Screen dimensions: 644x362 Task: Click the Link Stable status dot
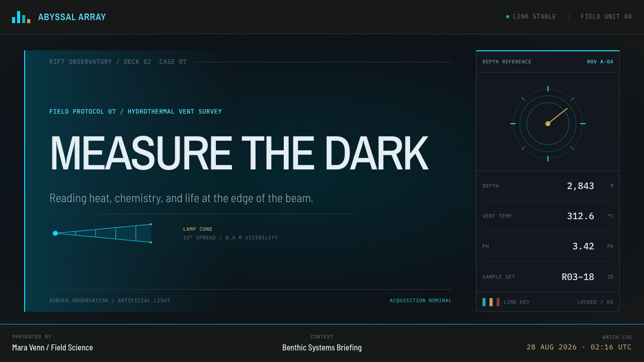[x=508, y=17]
